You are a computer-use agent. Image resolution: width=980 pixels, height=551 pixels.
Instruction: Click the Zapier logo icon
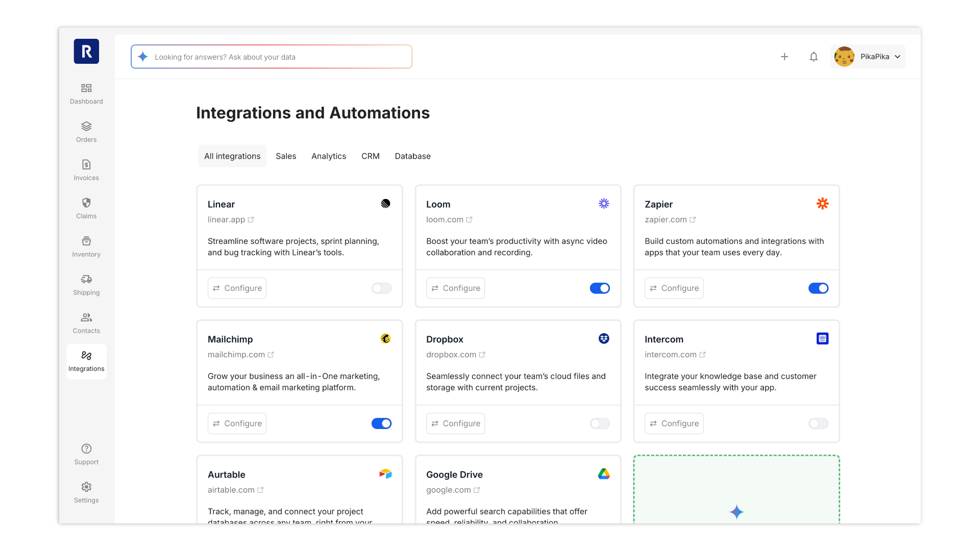822,204
